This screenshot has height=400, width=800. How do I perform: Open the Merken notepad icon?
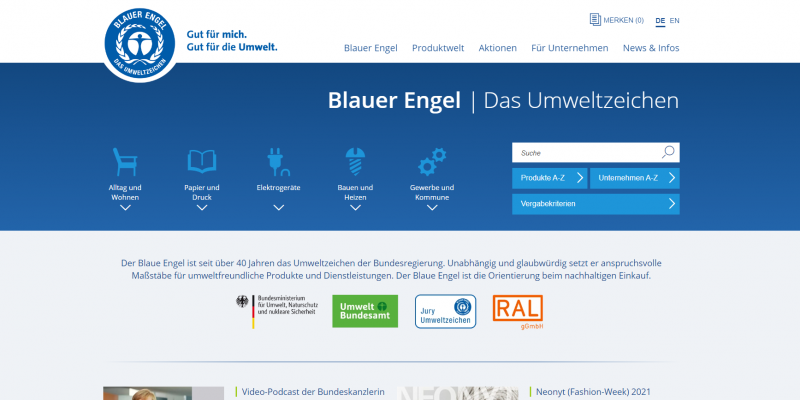point(595,20)
